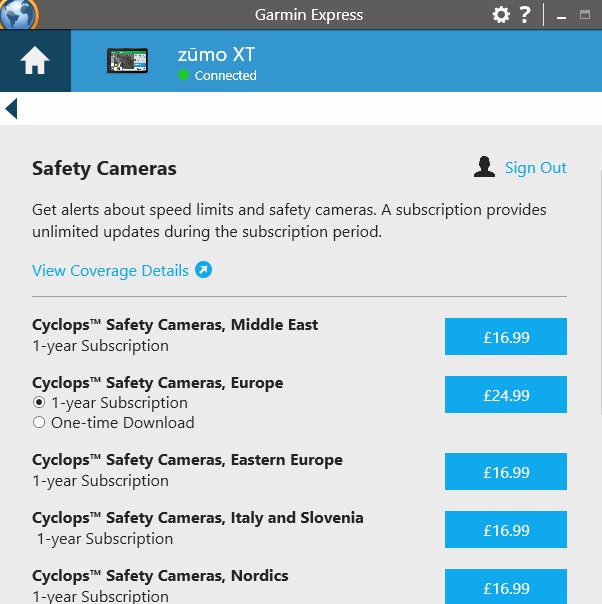
Task: Click the Italy and Slovenia £16.99 button
Action: coord(506,530)
